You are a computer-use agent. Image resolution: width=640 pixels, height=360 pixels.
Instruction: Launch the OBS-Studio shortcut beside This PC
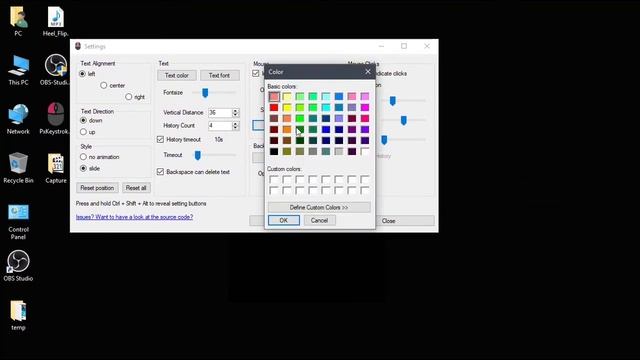[x=56, y=70]
